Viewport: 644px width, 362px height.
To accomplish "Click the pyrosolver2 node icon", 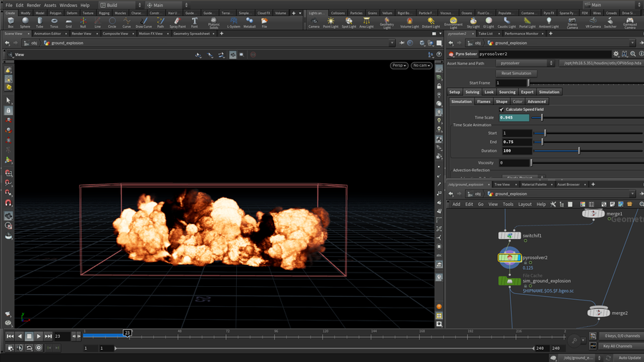I will [509, 258].
